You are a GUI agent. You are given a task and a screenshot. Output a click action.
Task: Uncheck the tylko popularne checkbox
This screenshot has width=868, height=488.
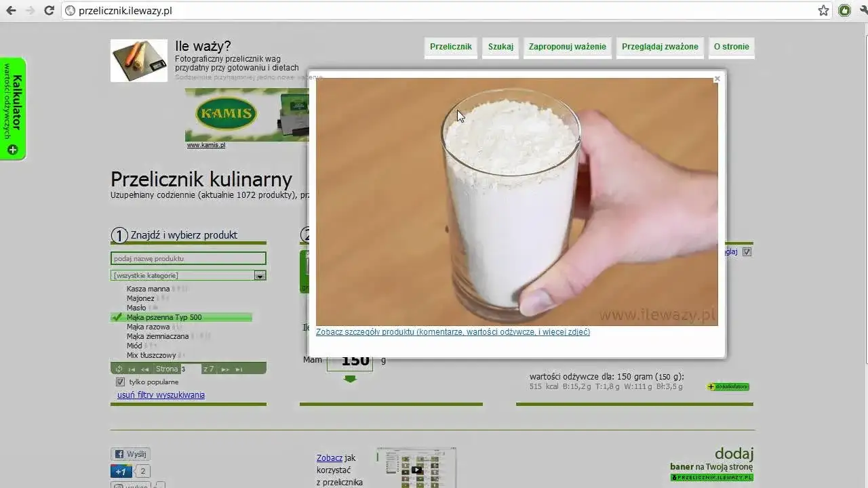pos(119,382)
